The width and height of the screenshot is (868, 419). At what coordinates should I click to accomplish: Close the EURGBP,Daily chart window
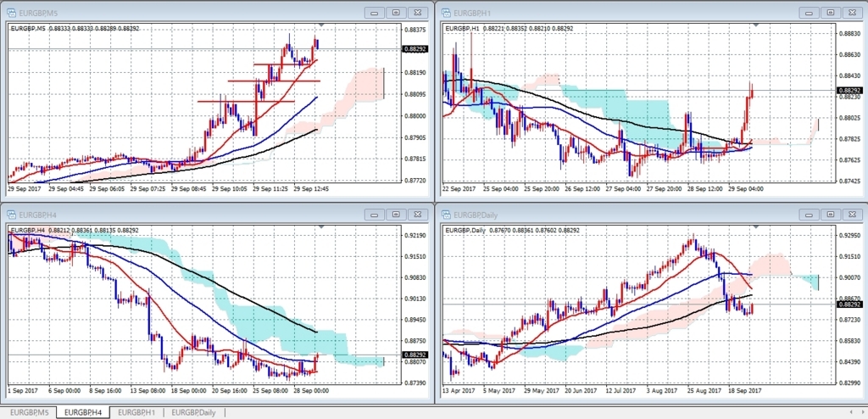pyautogui.click(x=851, y=214)
